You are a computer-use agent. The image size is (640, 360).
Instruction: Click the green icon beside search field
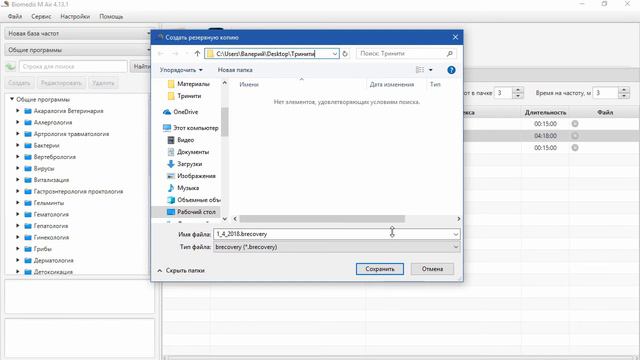11,67
